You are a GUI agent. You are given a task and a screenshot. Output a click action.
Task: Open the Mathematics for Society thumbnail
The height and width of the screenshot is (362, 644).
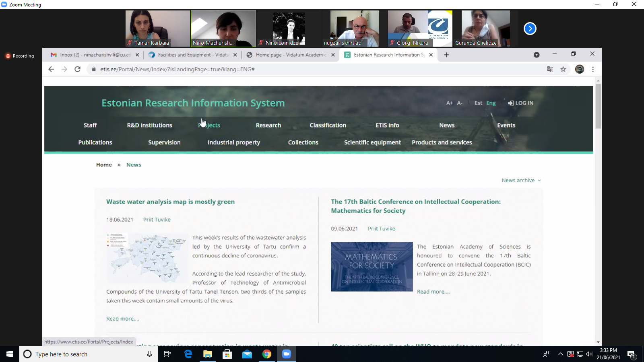[x=372, y=267]
